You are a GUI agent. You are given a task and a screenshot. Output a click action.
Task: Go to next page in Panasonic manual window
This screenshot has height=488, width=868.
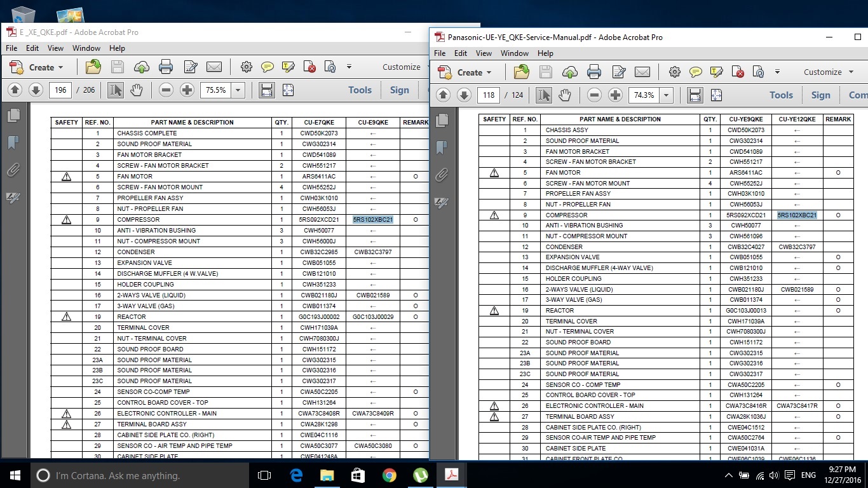[x=465, y=95]
